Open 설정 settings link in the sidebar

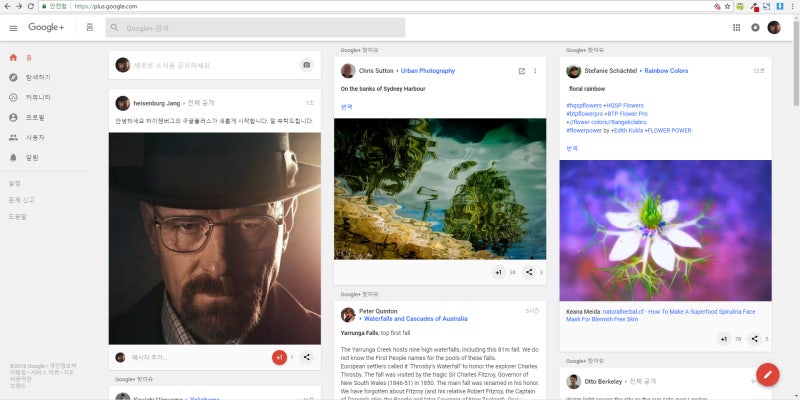[x=14, y=183]
